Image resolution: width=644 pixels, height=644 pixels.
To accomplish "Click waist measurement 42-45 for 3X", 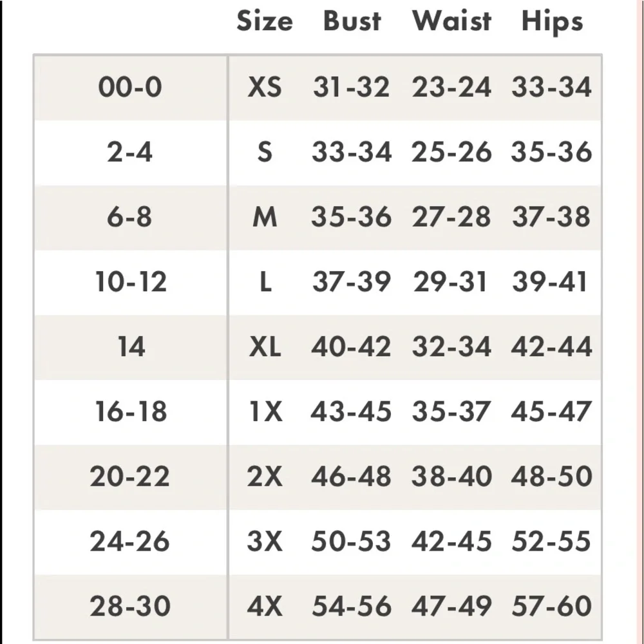I will click(451, 542).
